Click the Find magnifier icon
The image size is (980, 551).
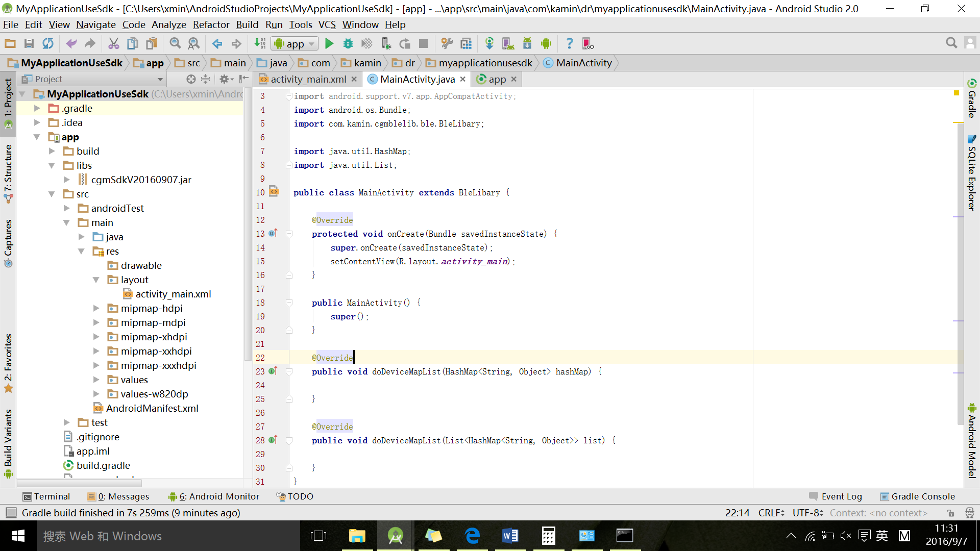click(x=175, y=44)
